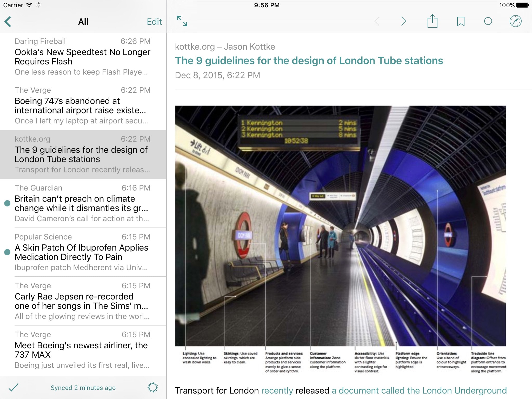Tap unread dot on Popular Science article
The width and height of the screenshot is (532, 399).
click(7, 252)
